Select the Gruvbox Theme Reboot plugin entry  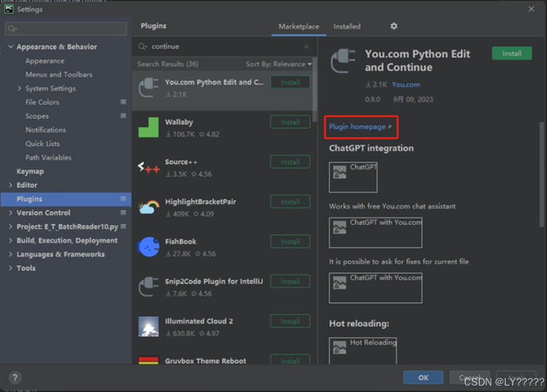(224, 360)
